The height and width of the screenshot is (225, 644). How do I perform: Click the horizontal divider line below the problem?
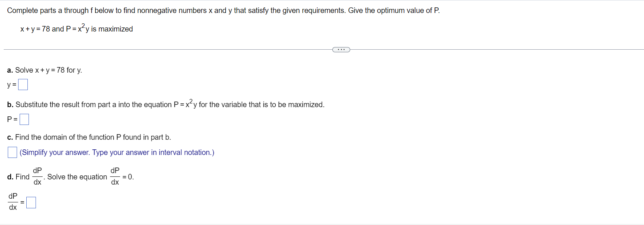point(167,49)
